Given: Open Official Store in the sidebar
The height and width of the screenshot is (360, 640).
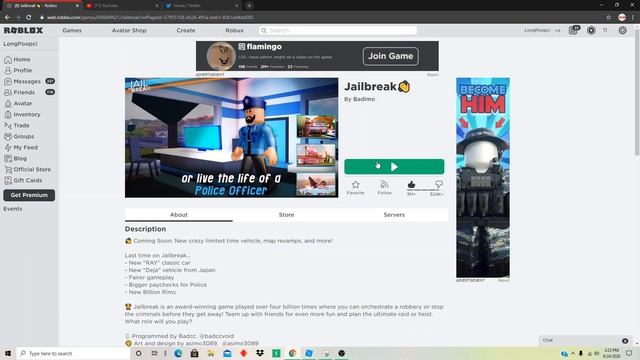Looking at the screenshot, I should click(x=27, y=169).
